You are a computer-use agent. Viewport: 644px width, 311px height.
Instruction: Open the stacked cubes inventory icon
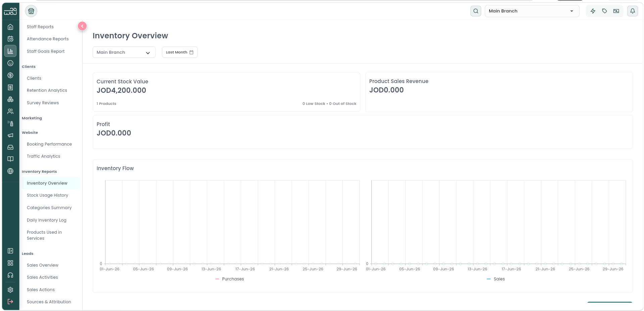pos(10,99)
